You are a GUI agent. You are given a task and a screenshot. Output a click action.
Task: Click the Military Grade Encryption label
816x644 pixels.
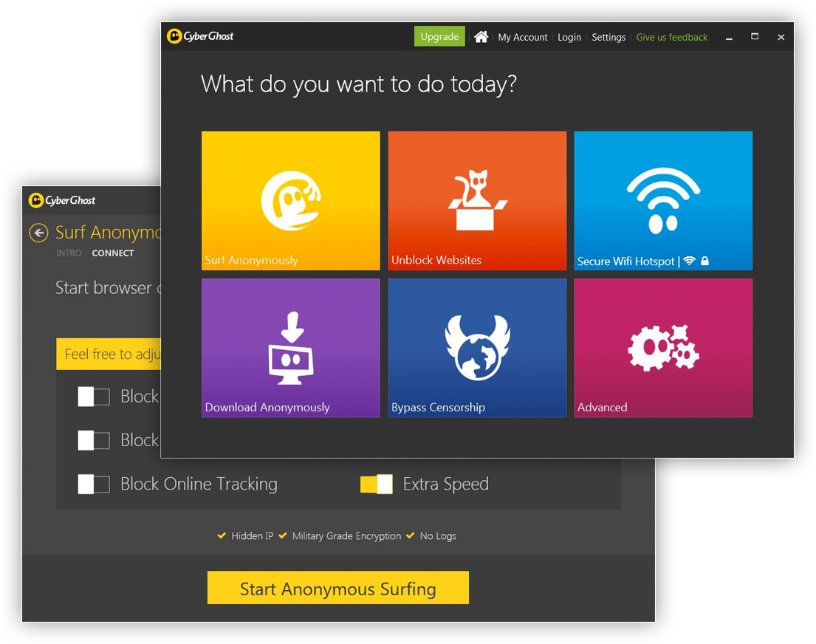tap(346, 535)
